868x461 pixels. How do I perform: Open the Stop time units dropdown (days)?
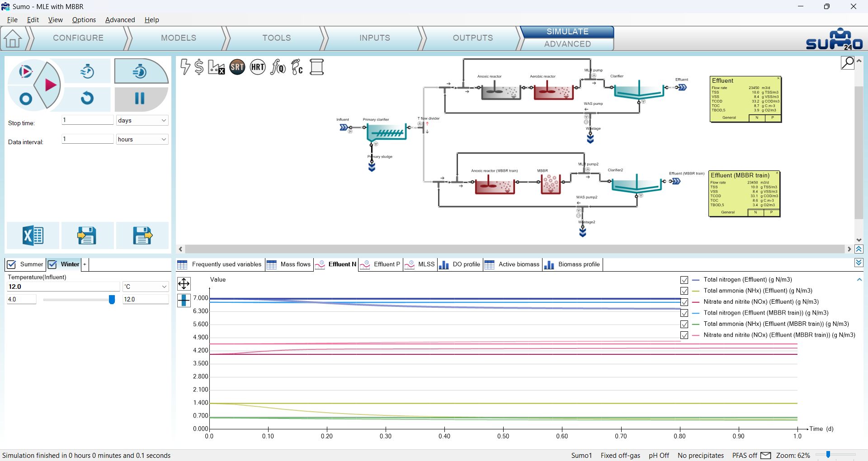point(142,120)
